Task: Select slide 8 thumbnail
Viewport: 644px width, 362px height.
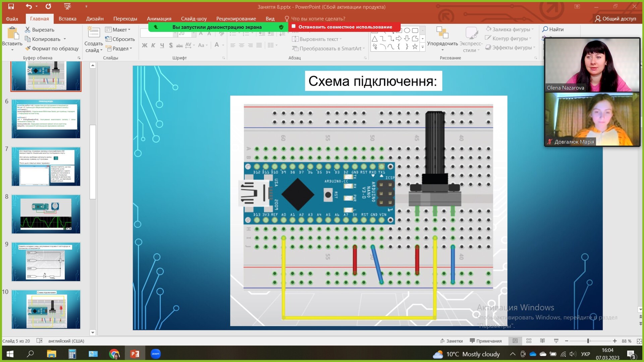Action: [x=46, y=214]
